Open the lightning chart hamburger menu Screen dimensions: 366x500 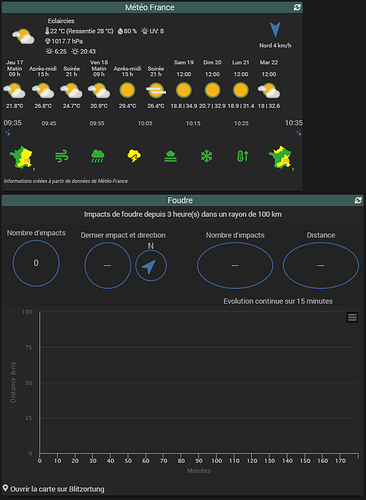352,317
